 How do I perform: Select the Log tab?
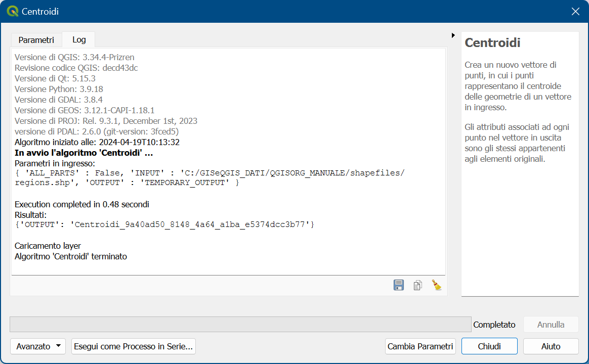[79, 39]
